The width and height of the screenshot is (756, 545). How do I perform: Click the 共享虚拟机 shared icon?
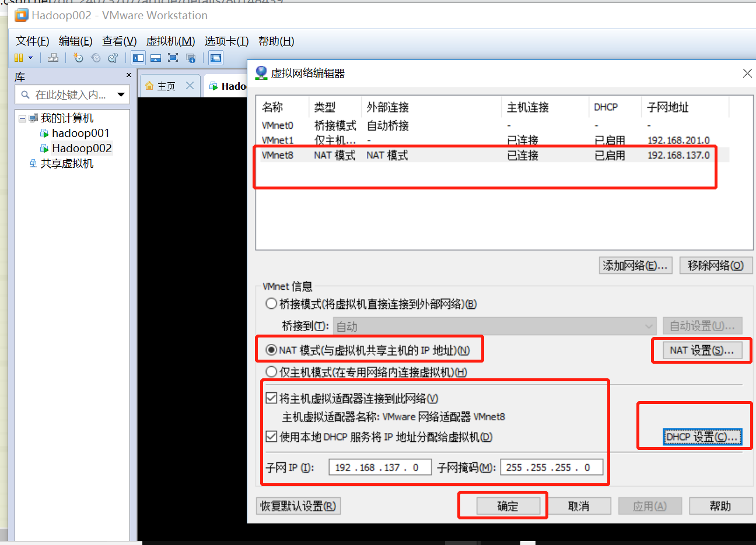tap(33, 164)
